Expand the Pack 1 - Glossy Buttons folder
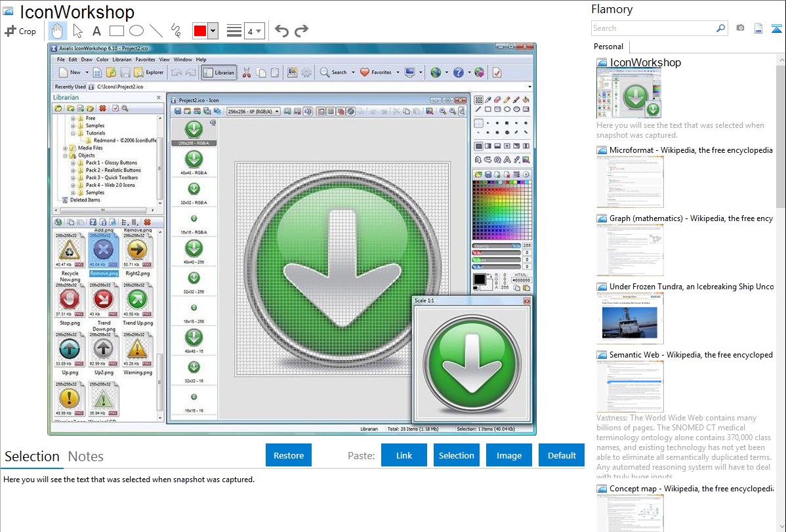Viewport: 786px width, 532px height. pos(73,163)
